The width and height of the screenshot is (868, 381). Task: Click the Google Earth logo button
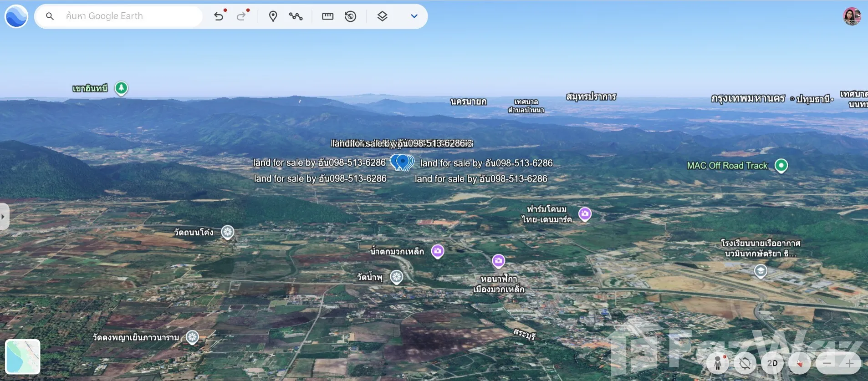click(16, 16)
